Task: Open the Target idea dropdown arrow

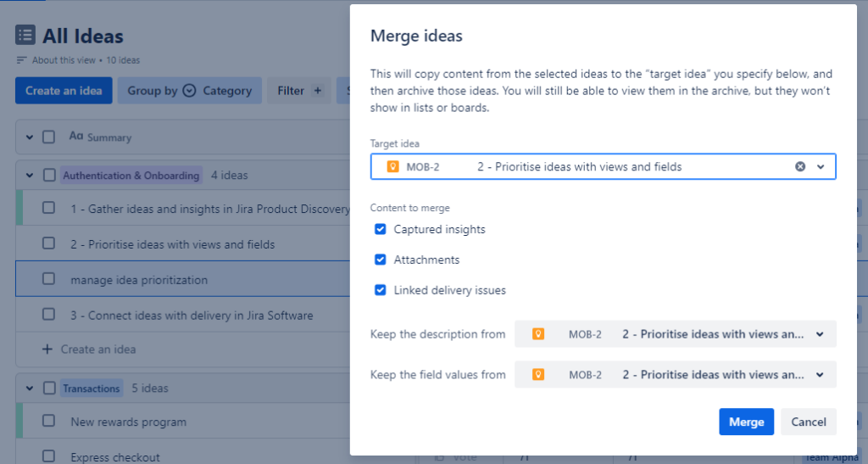Action: 821,166
